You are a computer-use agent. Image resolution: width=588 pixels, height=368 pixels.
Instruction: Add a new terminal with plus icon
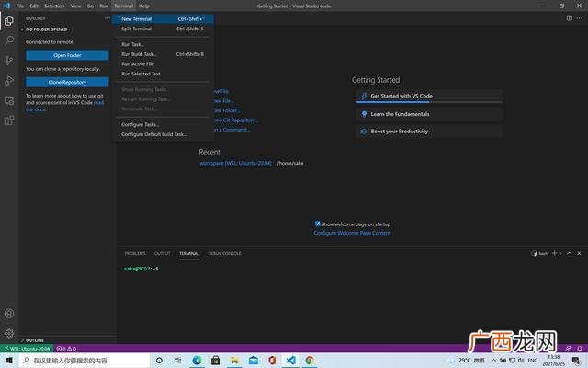[554, 254]
